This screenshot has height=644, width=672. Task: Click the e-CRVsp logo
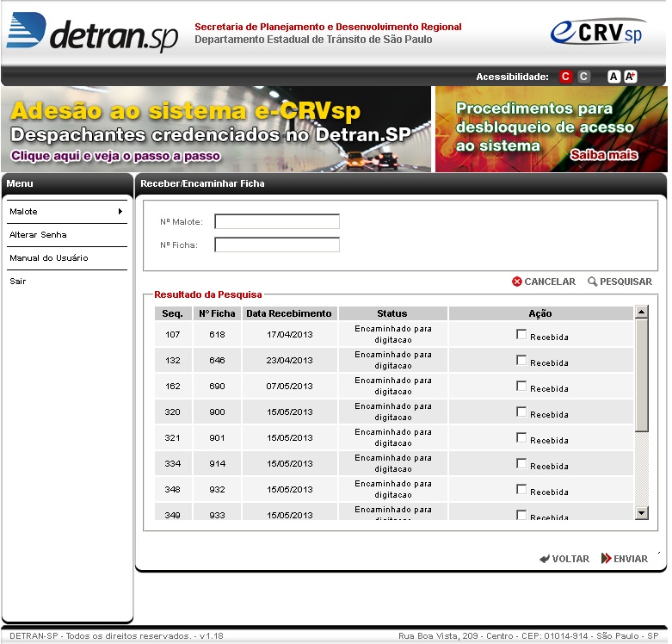pyautogui.click(x=596, y=31)
